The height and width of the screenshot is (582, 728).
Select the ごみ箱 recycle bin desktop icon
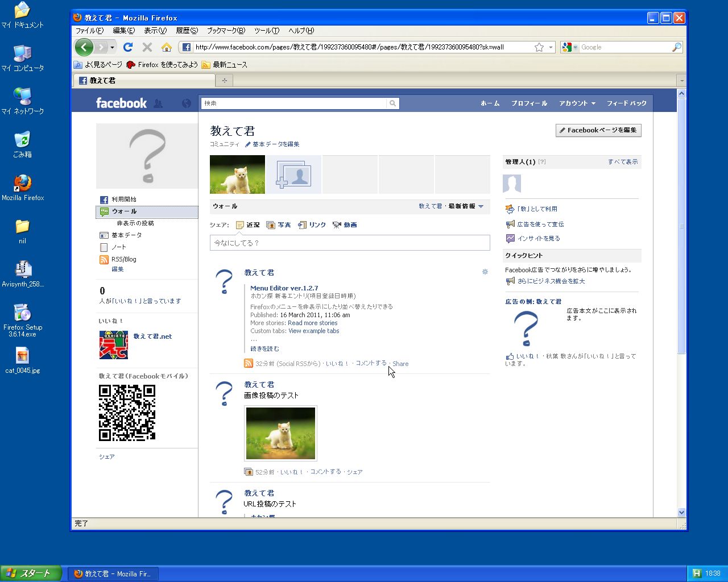click(x=22, y=144)
